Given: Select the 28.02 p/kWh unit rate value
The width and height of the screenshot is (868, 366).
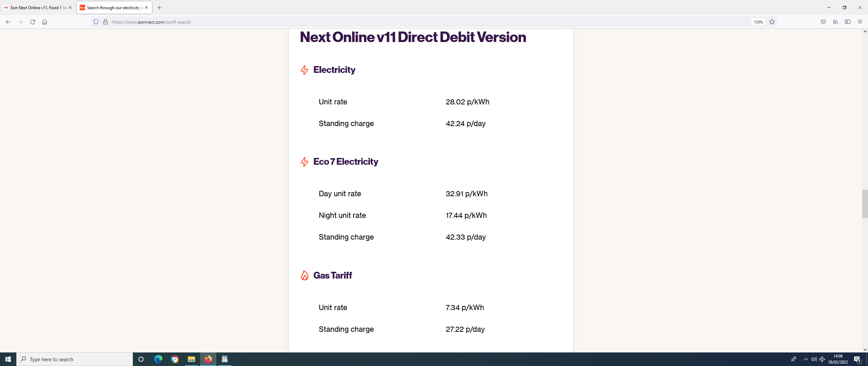Looking at the screenshot, I should pos(468,102).
